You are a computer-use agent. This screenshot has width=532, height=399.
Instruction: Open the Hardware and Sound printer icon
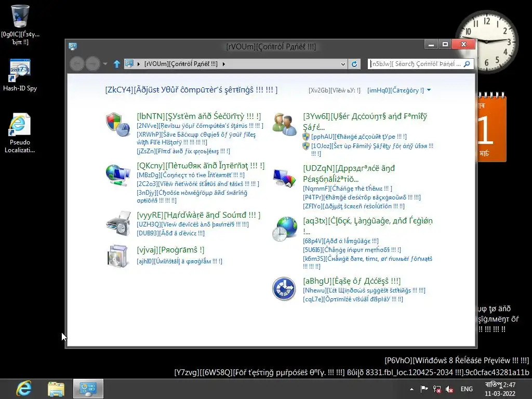click(x=118, y=223)
